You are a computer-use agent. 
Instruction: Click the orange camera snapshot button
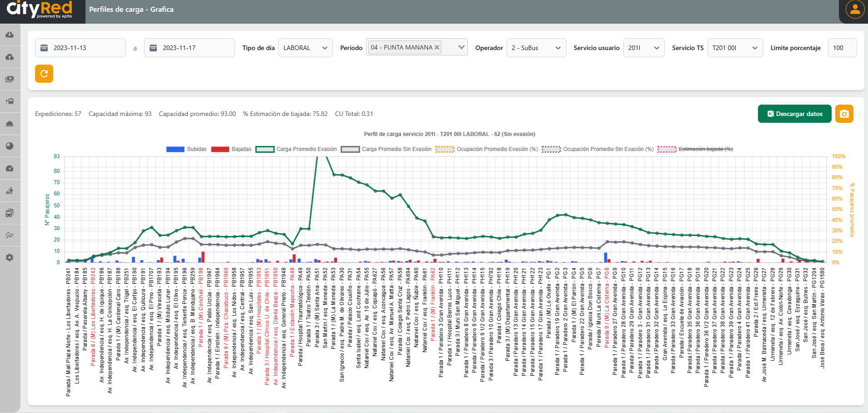(x=844, y=114)
